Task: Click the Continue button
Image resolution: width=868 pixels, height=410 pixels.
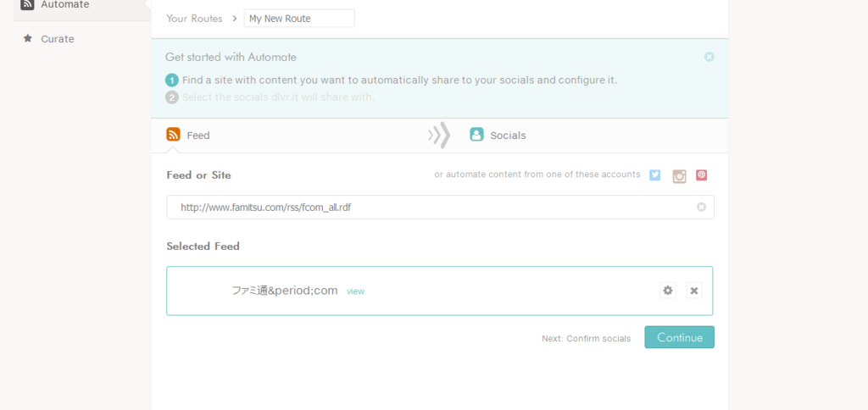Action: 679,337
